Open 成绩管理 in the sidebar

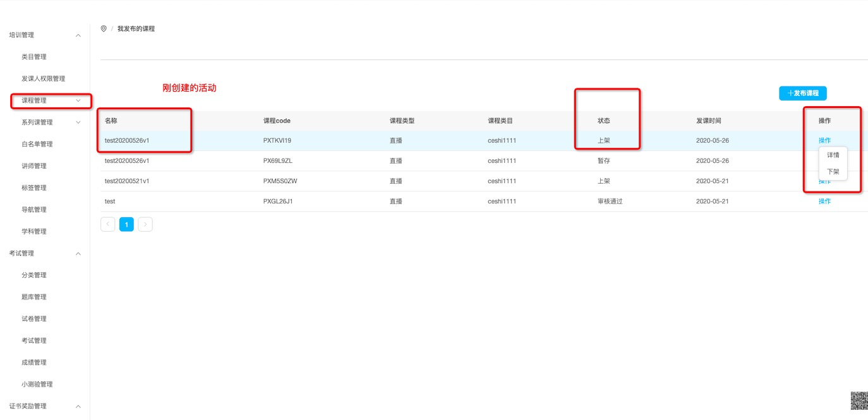click(34, 363)
